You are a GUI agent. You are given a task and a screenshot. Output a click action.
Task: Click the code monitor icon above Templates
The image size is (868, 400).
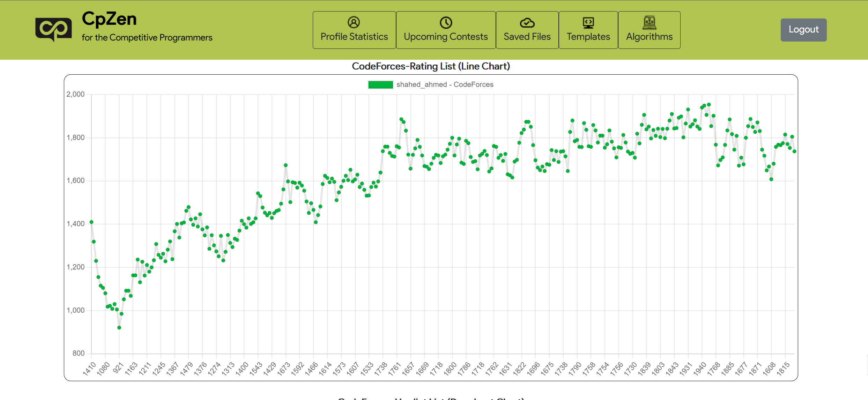pyautogui.click(x=588, y=23)
